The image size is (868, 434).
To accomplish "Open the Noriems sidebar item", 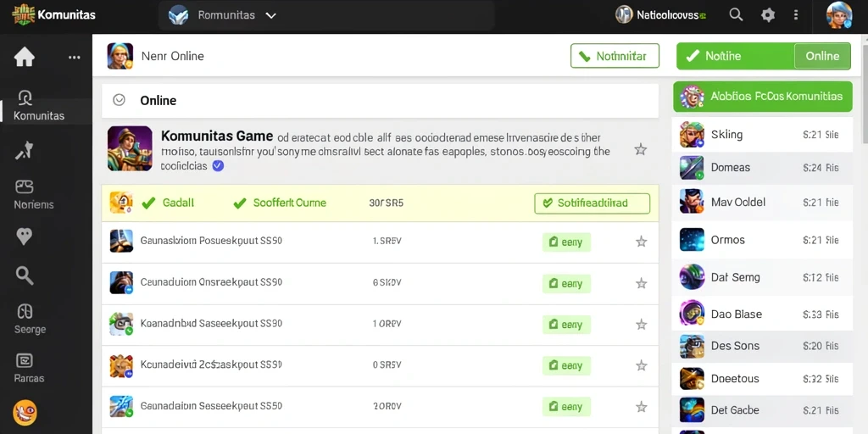I will [33, 195].
